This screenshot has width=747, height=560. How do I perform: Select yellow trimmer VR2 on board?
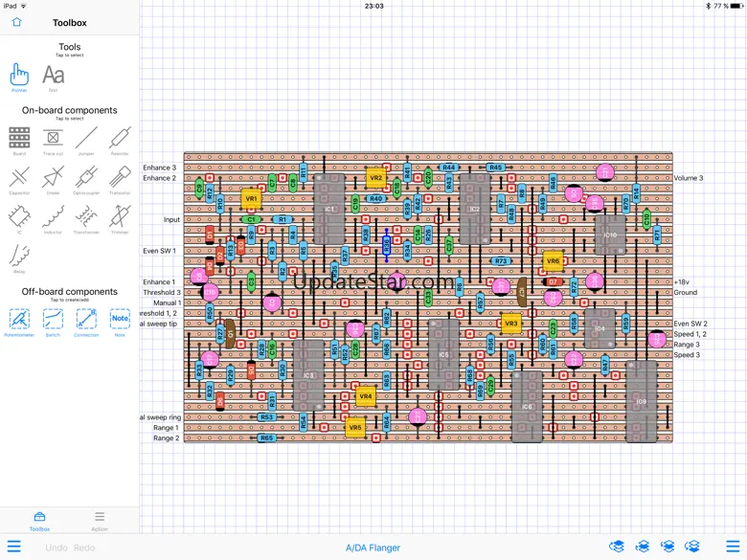[375, 178]
